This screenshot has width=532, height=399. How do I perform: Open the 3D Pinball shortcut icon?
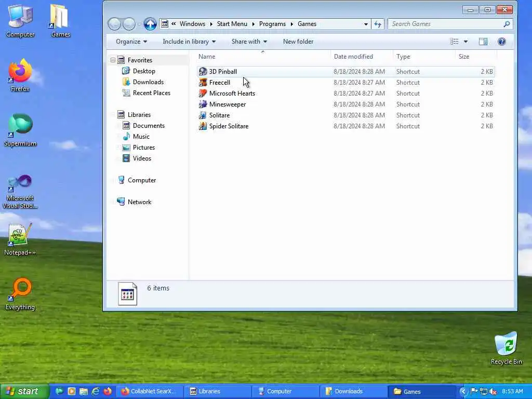coord(203,72)
